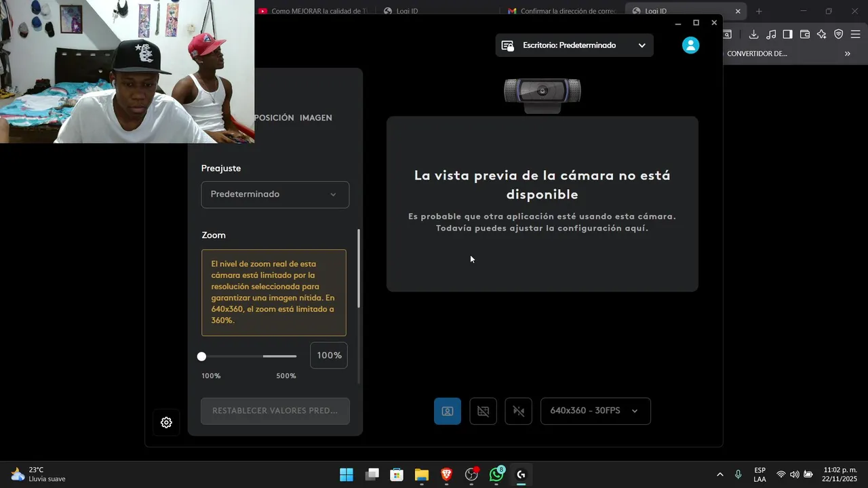Click the user account avatar icon

690,45
